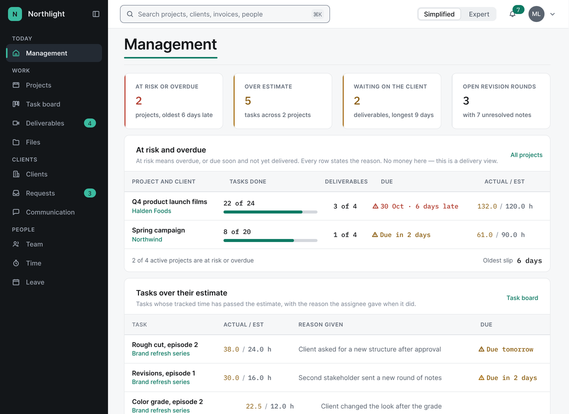Open the Color grade, episode 2 task

[x=167, y=402]
